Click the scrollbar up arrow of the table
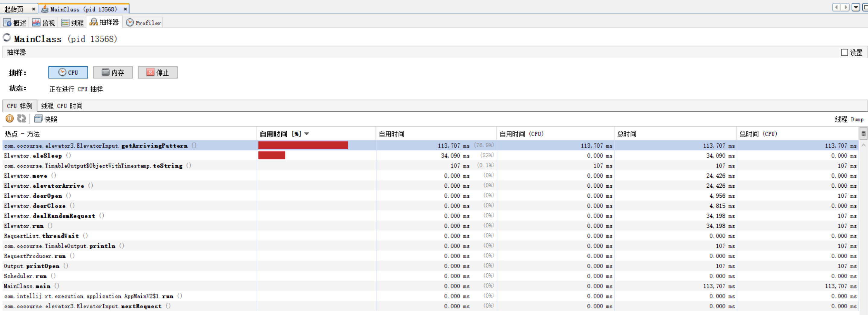868x315 pixels. point(863,145)
